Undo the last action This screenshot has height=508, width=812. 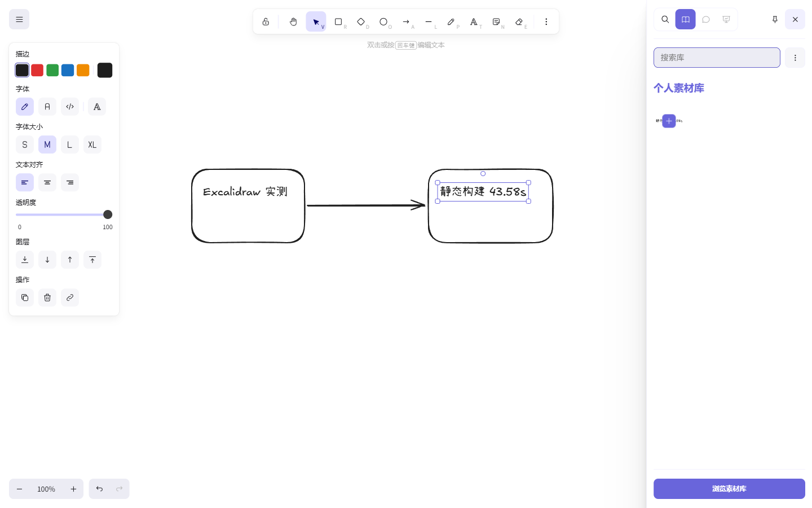[x=99, y=489]
